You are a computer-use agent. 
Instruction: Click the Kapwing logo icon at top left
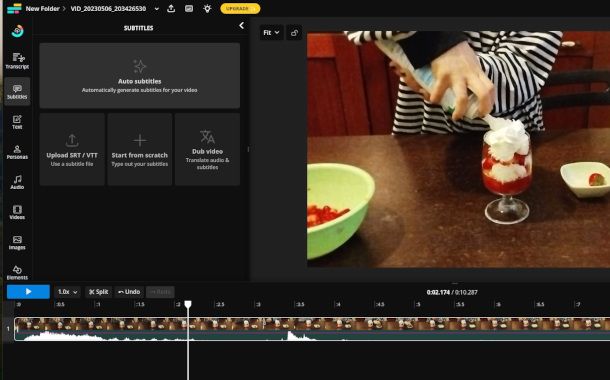click(14, 8)
